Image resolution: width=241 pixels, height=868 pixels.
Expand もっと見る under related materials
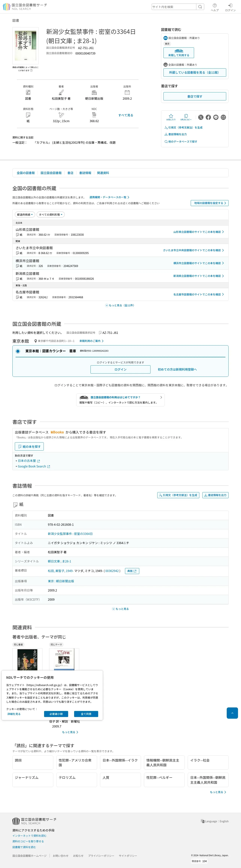pos(70,732)
